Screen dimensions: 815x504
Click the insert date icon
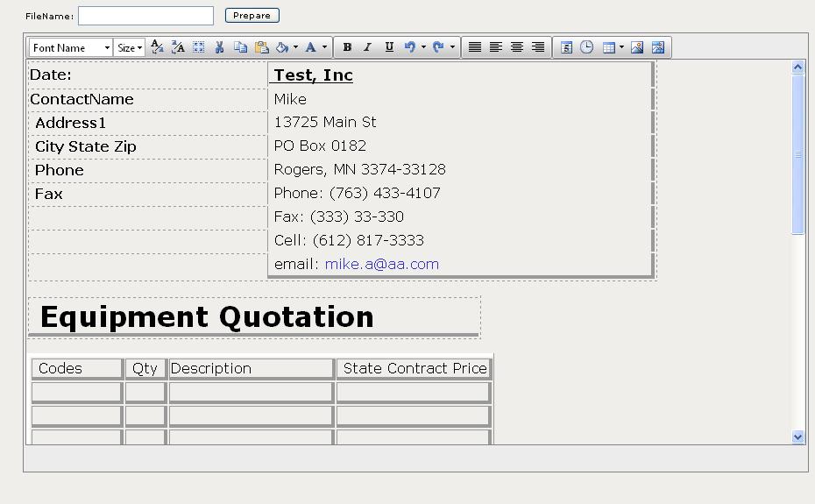point(566,47)
